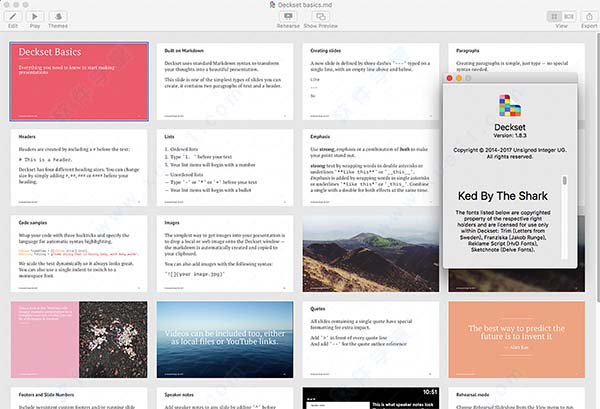Select the Lists slide thumbnail

(225, 168)
